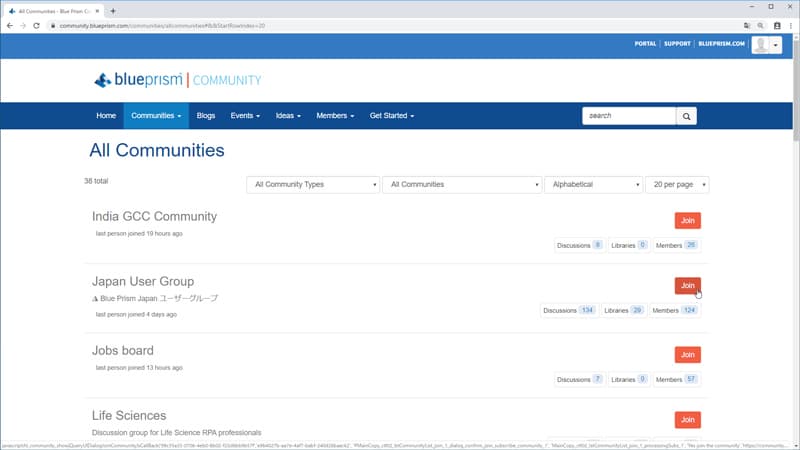This screenshot has height=450, width=800.
Task: Open the Life Sciences title
Action: (x=129, y=415)
